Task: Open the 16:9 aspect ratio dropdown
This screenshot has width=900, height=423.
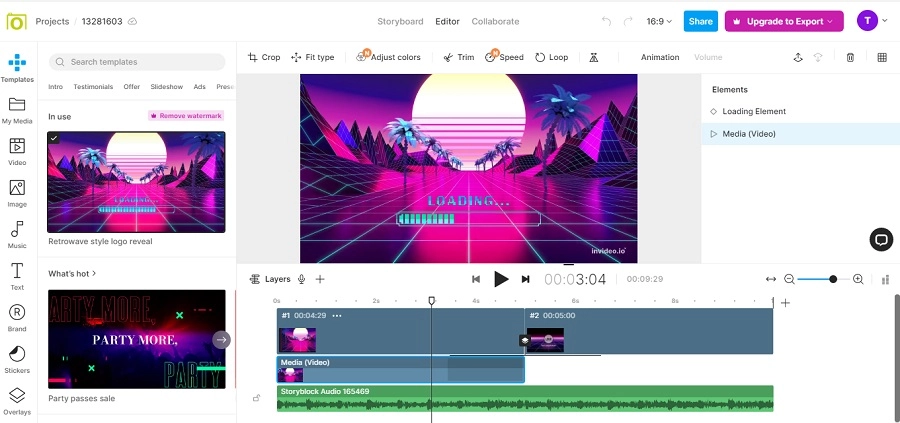Action: (660, 21)
